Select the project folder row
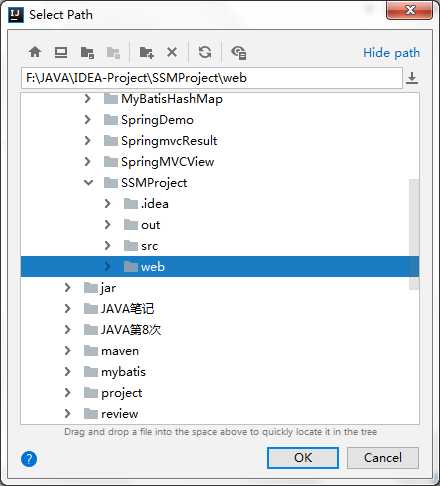This screenshot has width=440, height=486. [220, 393]
